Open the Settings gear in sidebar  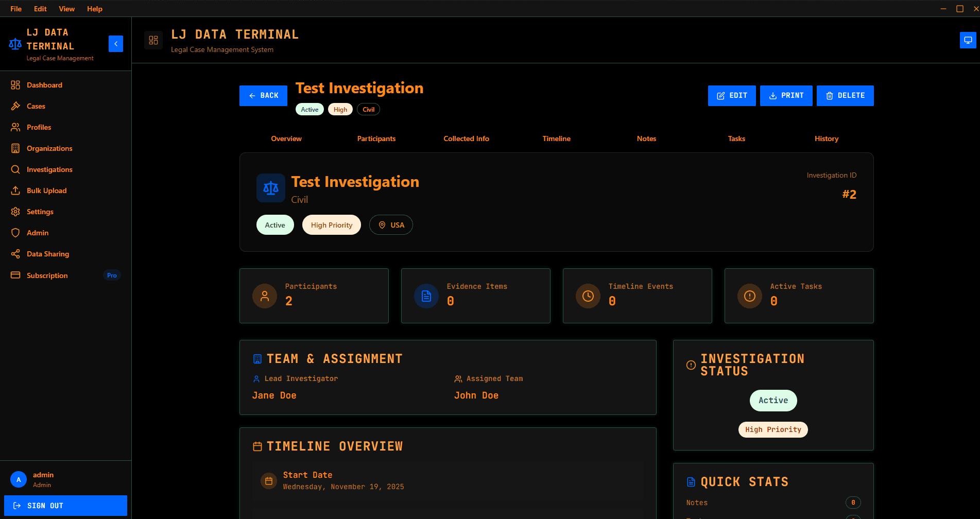click(15, 212)
